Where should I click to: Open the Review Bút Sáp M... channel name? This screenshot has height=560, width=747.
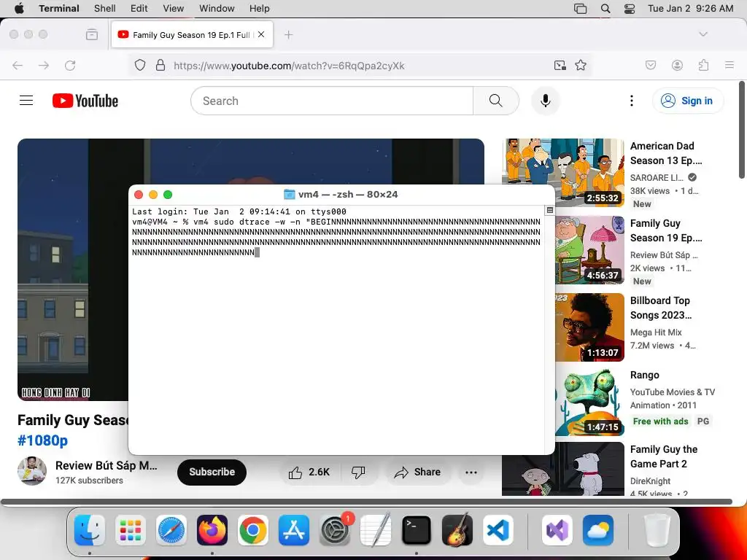(x=107, y=465)
